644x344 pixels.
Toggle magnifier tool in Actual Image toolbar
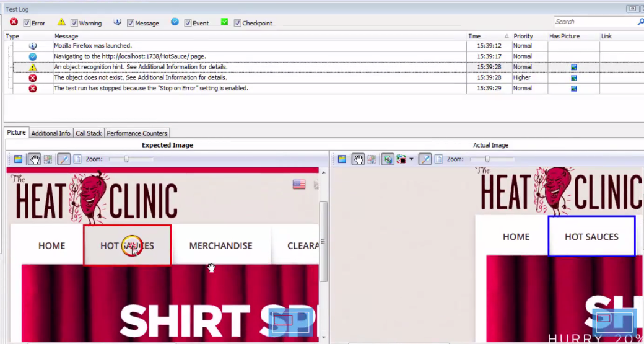[425, 159]
